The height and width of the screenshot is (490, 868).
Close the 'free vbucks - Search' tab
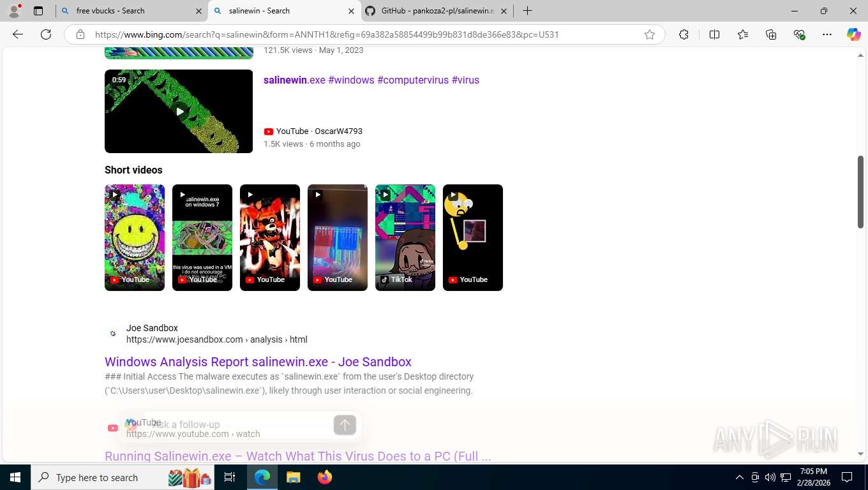click(198, 11)
